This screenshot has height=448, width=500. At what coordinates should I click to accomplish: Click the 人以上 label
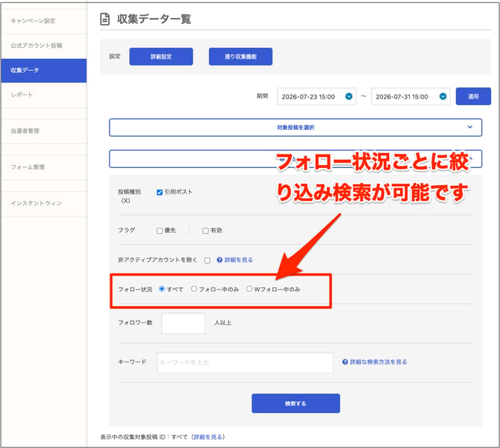pyautogui.click(x=223, y=323)
